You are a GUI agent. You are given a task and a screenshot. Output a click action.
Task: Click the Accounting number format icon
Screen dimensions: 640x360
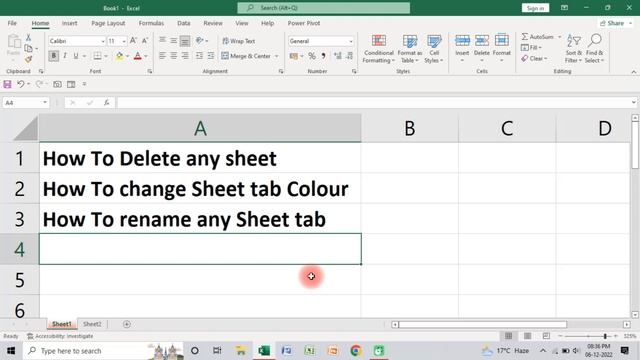(293, 56)
